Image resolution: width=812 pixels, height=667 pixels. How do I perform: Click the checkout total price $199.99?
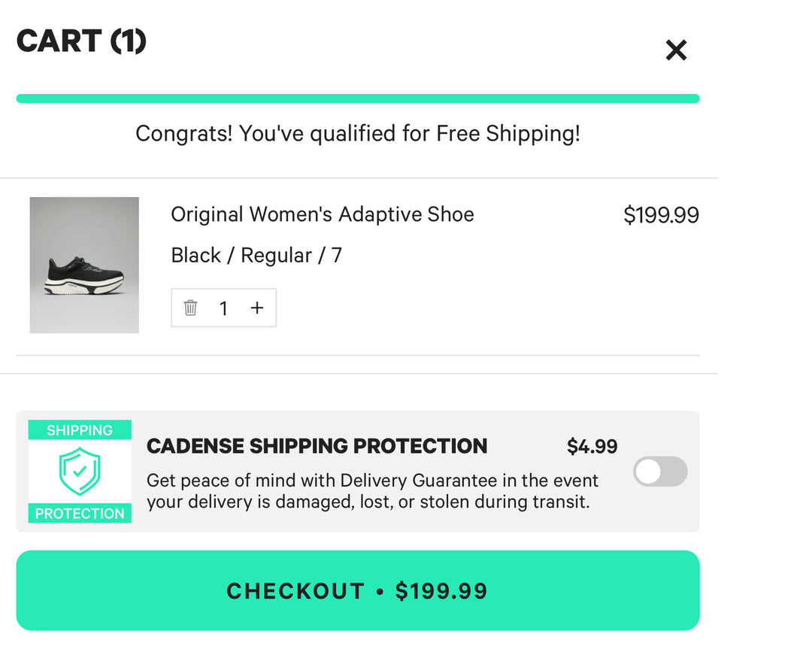(442, 591)
